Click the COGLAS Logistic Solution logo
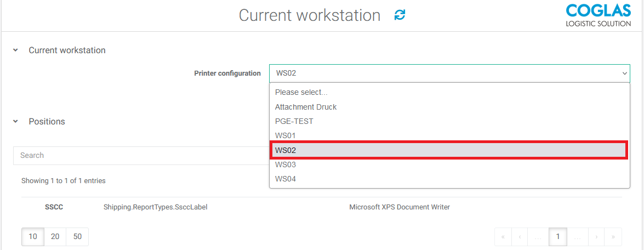The width and height of the screenshot is (644, 250). [x=599, y=15]
